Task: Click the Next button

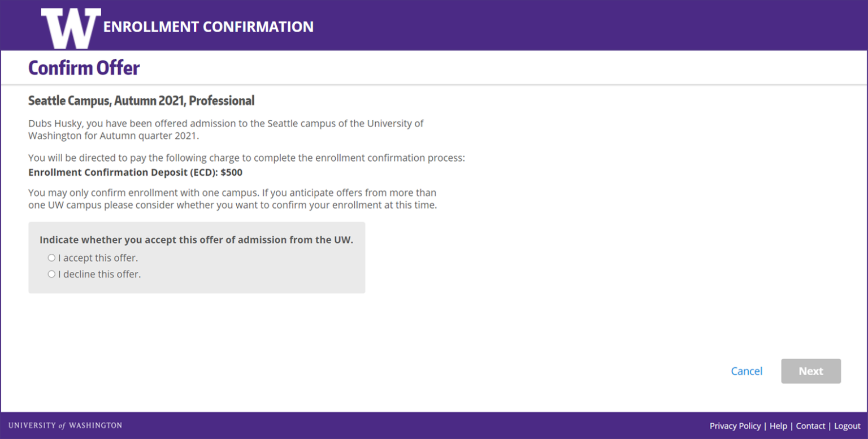Action: coord(810,371)
